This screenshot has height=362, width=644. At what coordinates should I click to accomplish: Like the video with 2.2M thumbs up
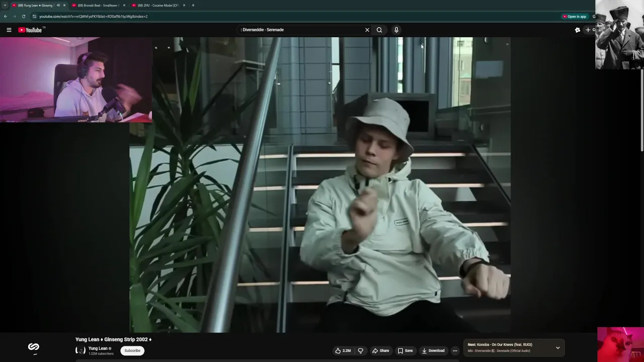(343, 351)
